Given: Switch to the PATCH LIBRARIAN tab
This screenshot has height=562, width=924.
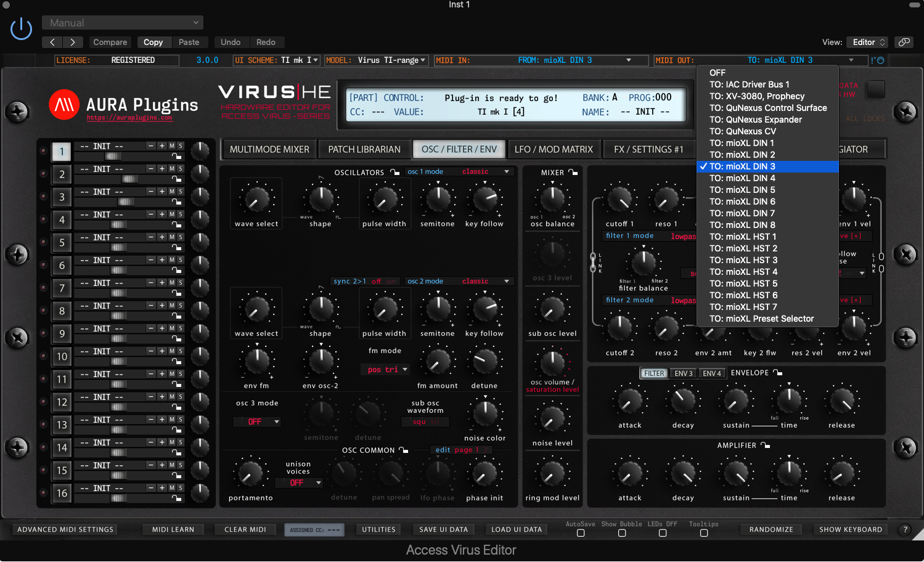Looking at the screenshot, I should click(364, 149).
